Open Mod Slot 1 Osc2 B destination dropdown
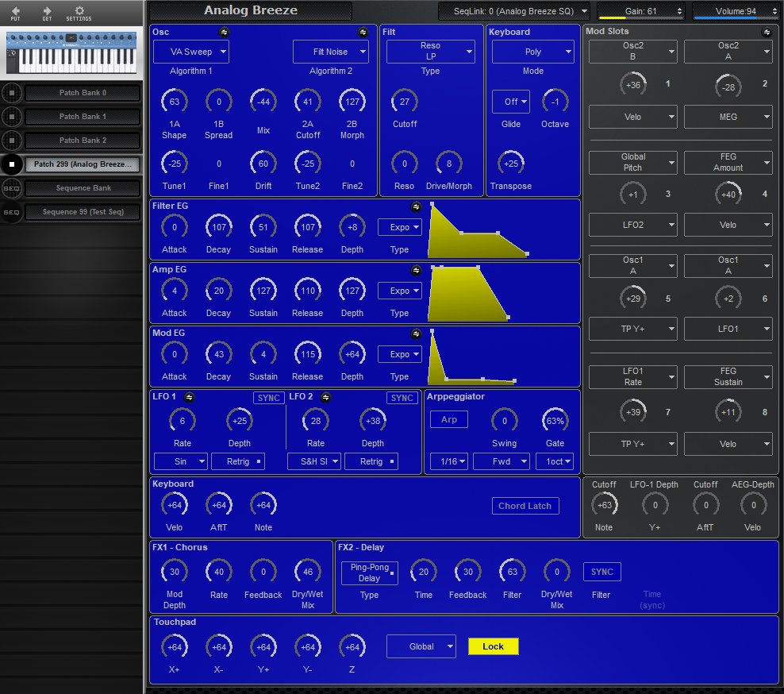The image size is (784, 694). point(633,52)
